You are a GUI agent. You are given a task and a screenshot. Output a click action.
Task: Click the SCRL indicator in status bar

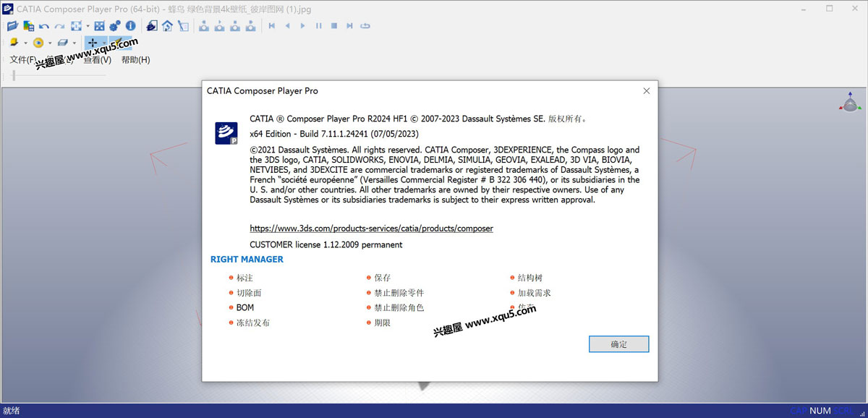coord(843,411)
